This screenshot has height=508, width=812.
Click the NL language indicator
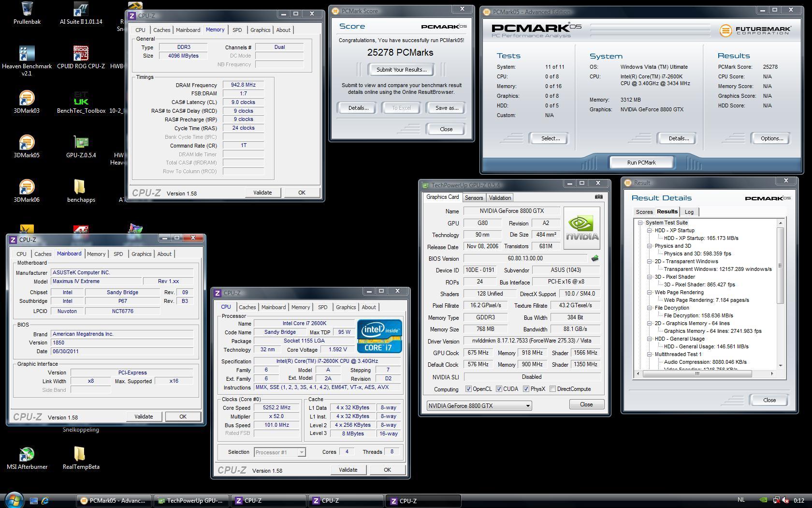pyautogui.click(x=741, y=500)
